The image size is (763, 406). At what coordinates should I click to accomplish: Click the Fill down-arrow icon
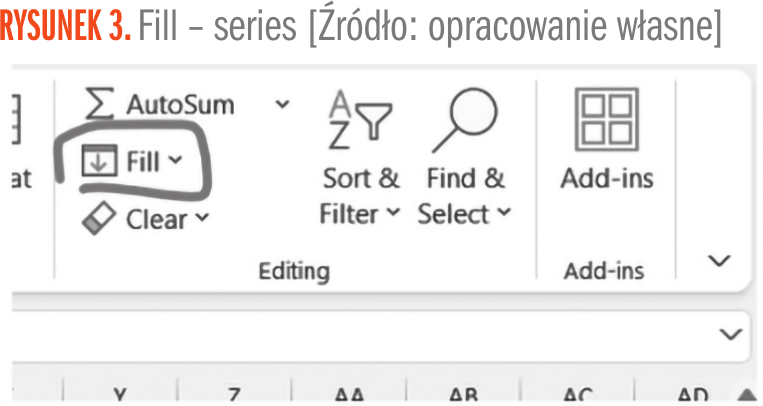pos(99,161)
